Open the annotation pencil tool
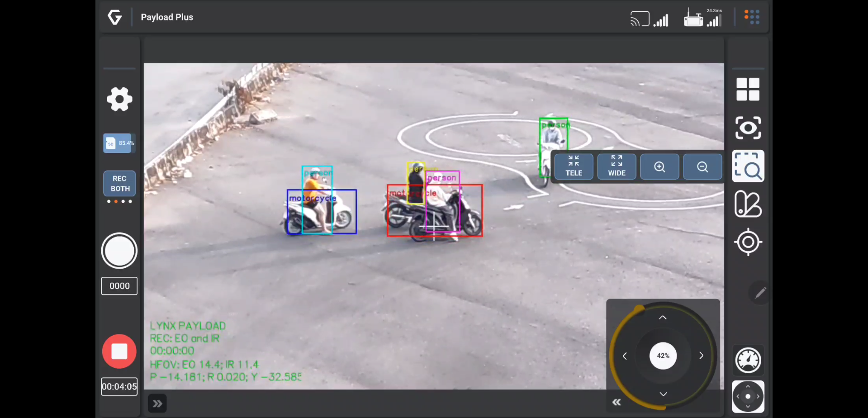Screen dimensions: 868x418 tap(760, 293)
